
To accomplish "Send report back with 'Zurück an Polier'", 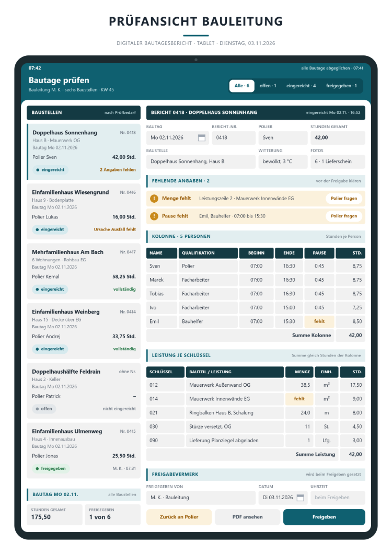I will click(x=179, y=517).
